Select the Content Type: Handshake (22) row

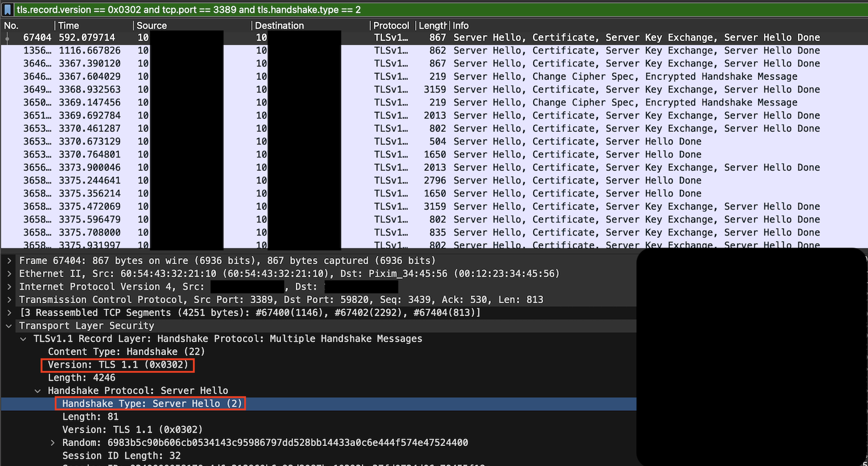click(x=319, y=352)
